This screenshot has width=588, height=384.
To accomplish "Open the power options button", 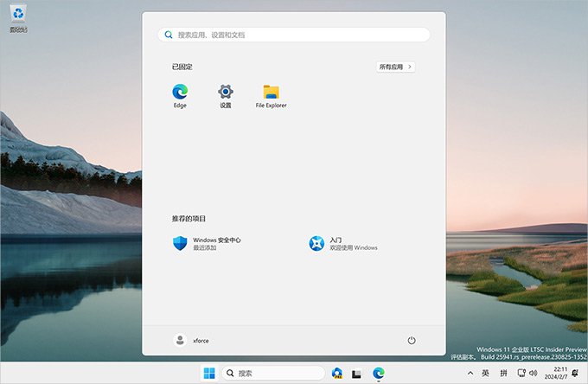I will pyautogui.click(x=412, y=341).
